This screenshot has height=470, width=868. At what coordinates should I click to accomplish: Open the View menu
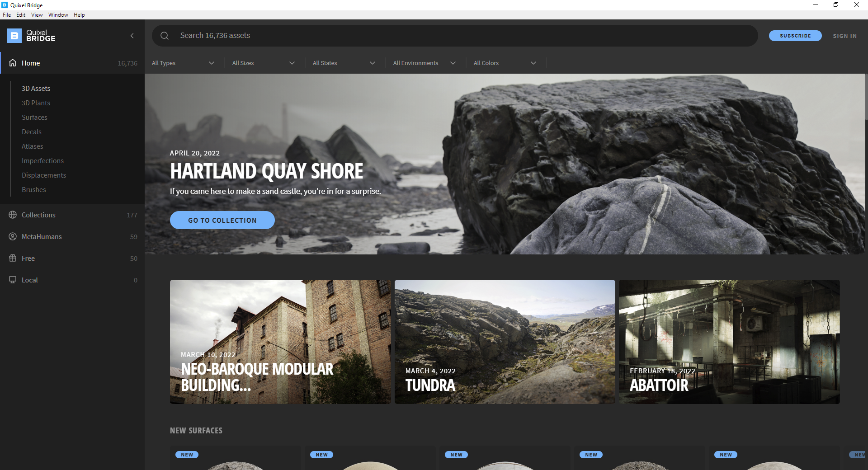pyautogui.click(x=37, y=15)
